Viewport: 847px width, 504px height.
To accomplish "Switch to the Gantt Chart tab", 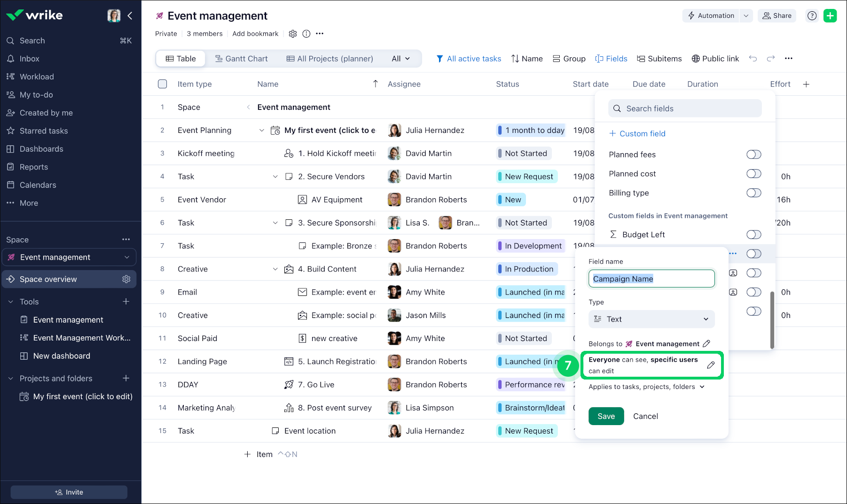I will [x=241, y=59].
